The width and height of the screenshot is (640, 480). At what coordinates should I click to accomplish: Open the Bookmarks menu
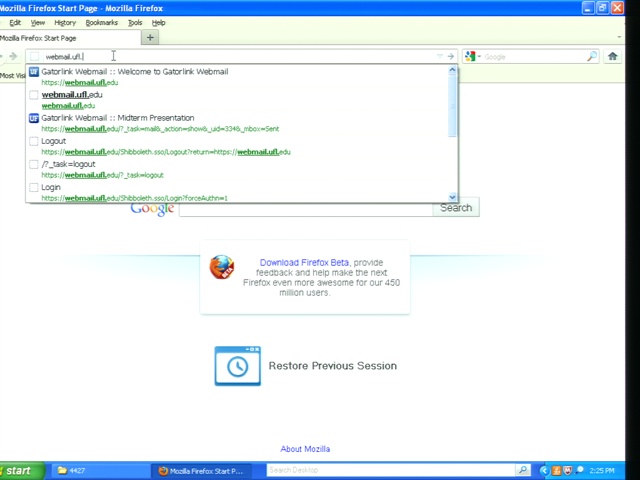click(x=102, y=23)
